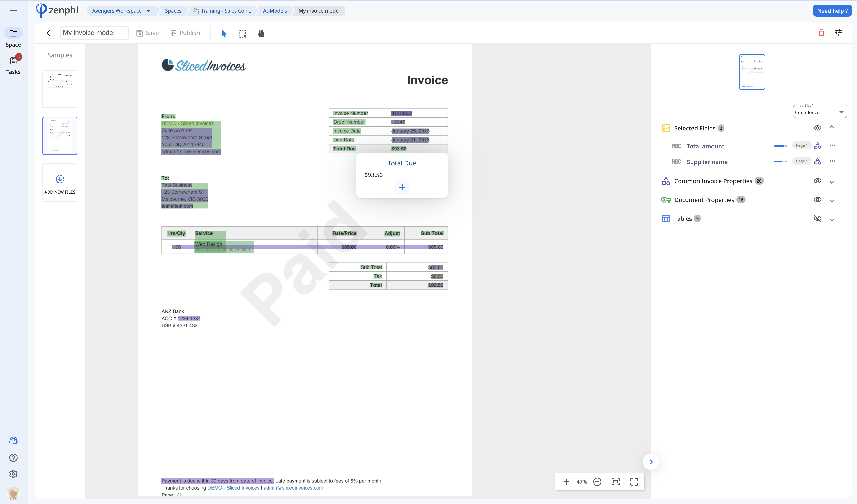Click Publish button
Image resolution: width=857 pixels, height=504 pixels.
[x=185, y=33]
